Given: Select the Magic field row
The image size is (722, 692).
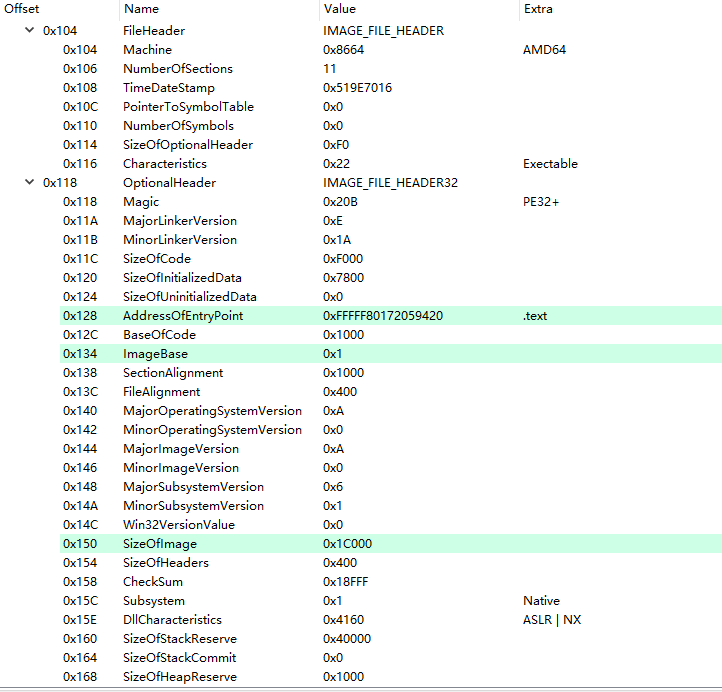Looking at the screenshot, I should [x=141, y=202].
